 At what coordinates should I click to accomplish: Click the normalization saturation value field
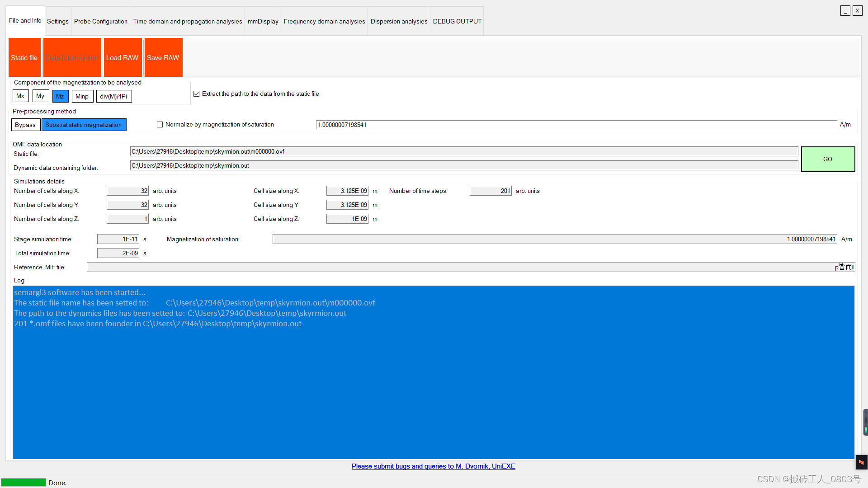point(576,125)
